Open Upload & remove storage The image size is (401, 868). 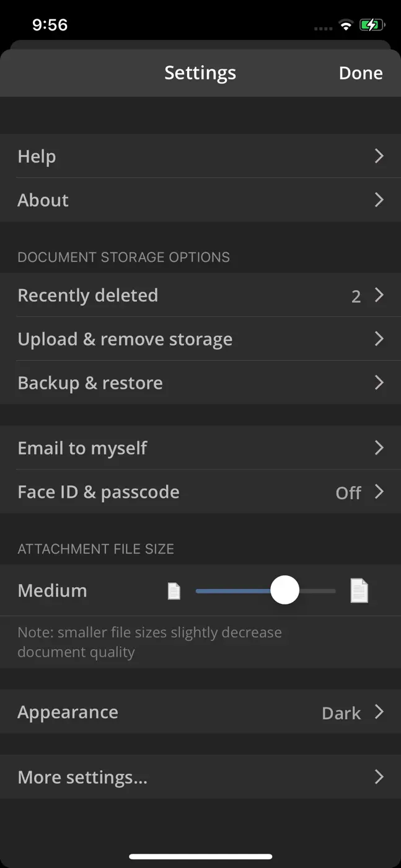(x=200, y=339)
